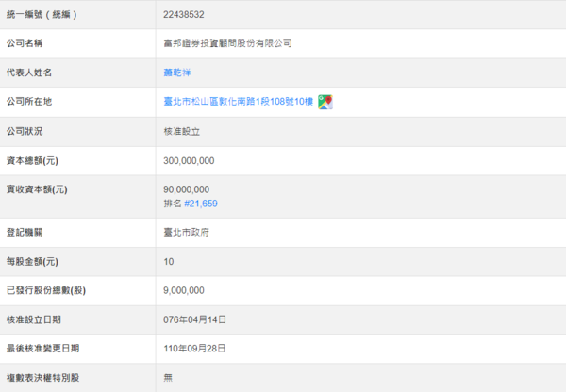Open the address link 臺北市松山區敦化南路1段108號10樓
The width and height of the screenshot is (566, 392).
(239, 102)
